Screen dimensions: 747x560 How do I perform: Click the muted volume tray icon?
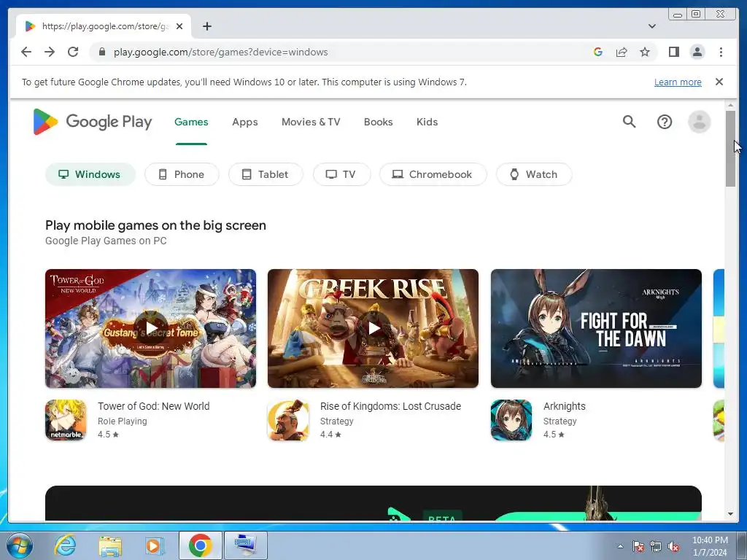673,547
